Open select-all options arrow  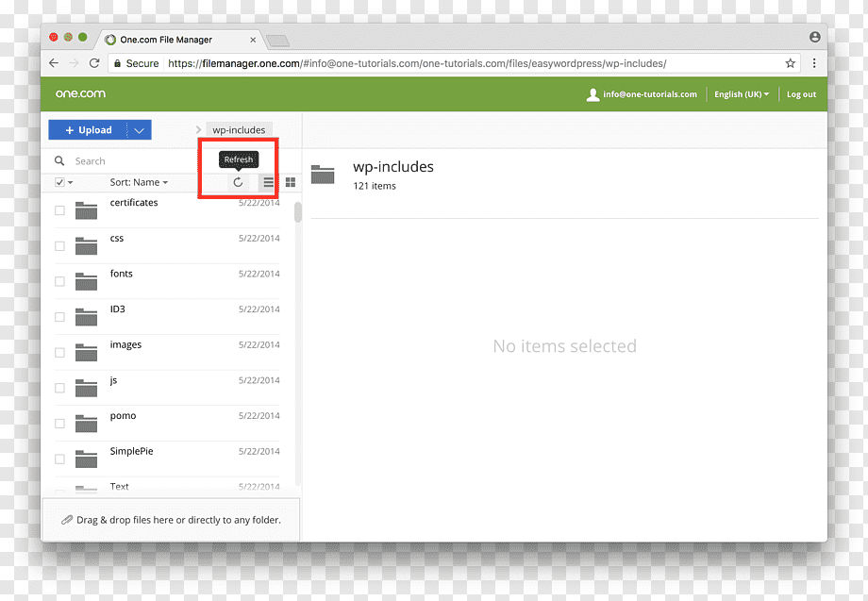point(71,182)
